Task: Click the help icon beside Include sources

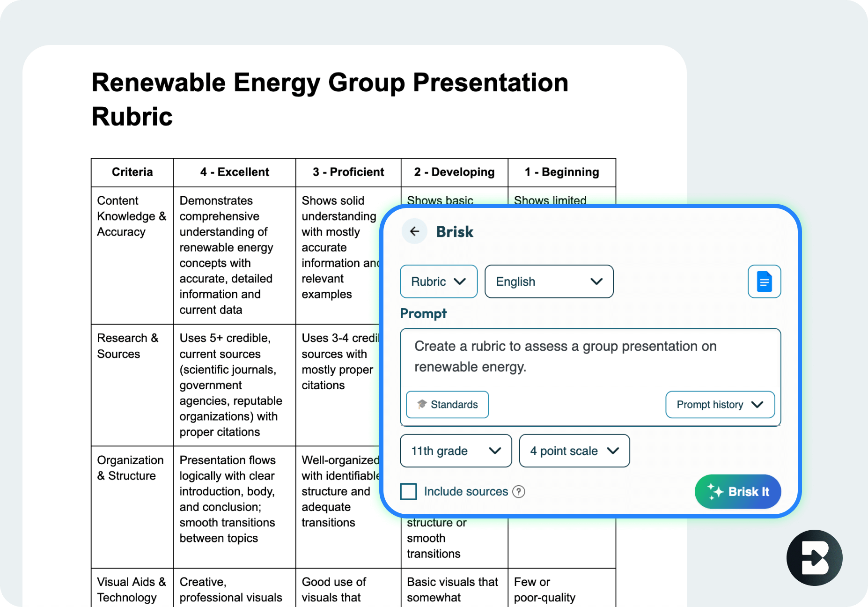Action: (x=519, y=492)
